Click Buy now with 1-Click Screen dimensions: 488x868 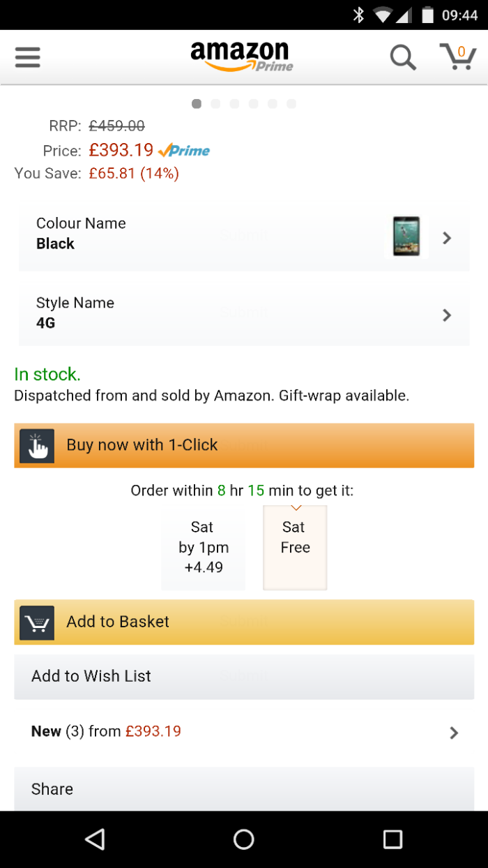tap(244, 445)
